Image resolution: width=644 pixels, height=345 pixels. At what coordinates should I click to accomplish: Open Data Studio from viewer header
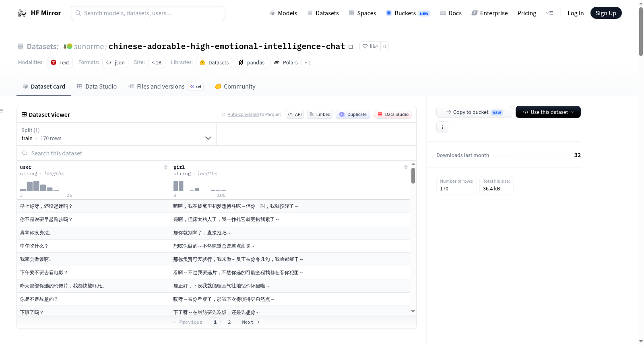[393, 114]
